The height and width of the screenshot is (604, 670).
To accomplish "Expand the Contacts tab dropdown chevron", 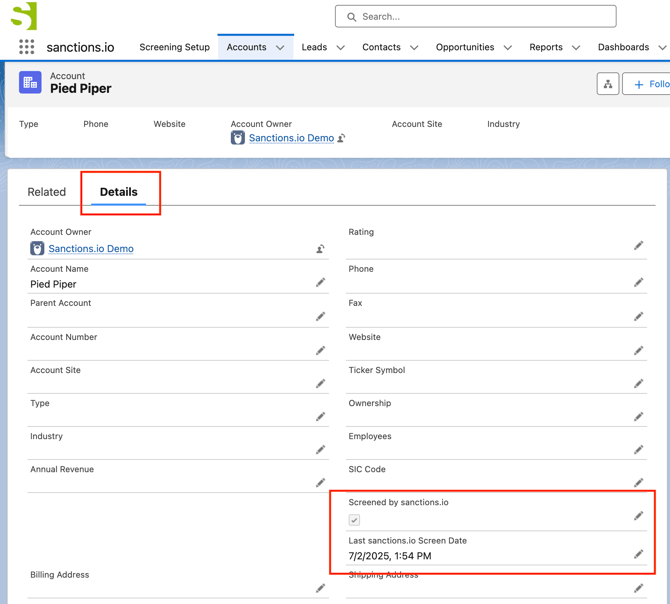I will [414, 47].
